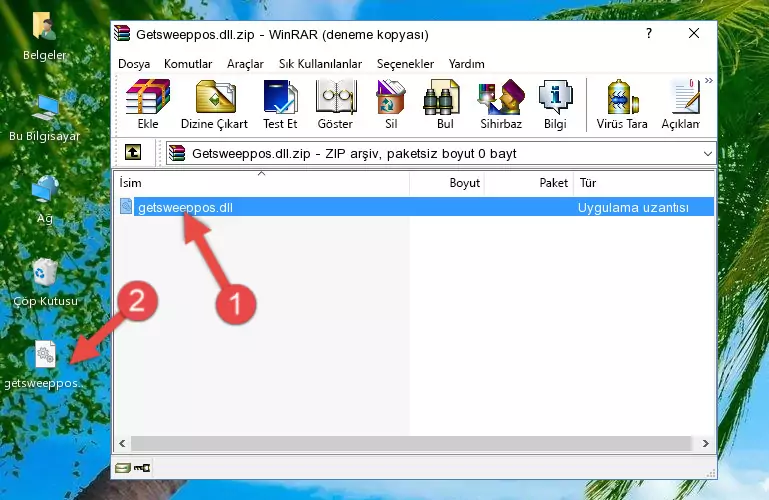Click horizontal scrollbar right arrow
This screenshot has height=500, width=769.
pyautogui.click(x=706, y=443)
